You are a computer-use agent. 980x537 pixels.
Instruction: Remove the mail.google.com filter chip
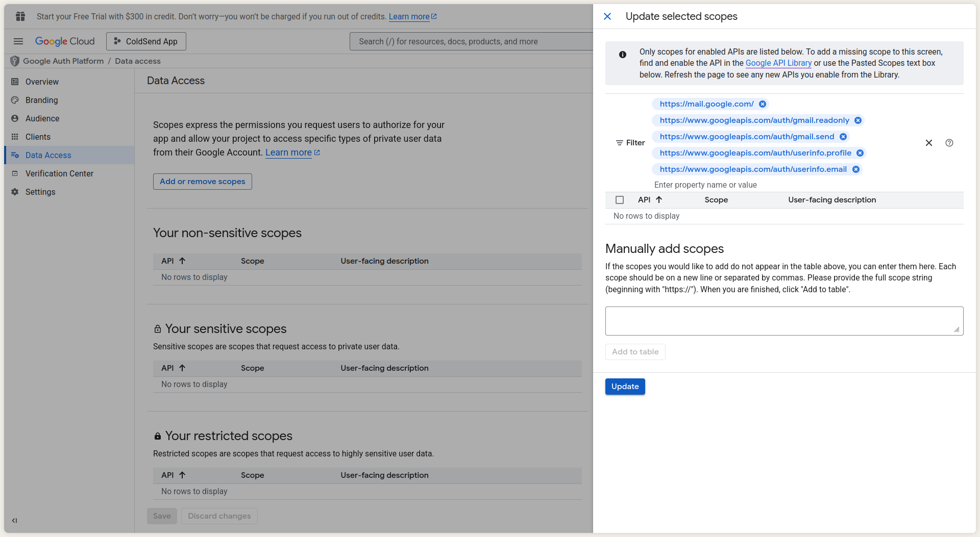[762, 104]
